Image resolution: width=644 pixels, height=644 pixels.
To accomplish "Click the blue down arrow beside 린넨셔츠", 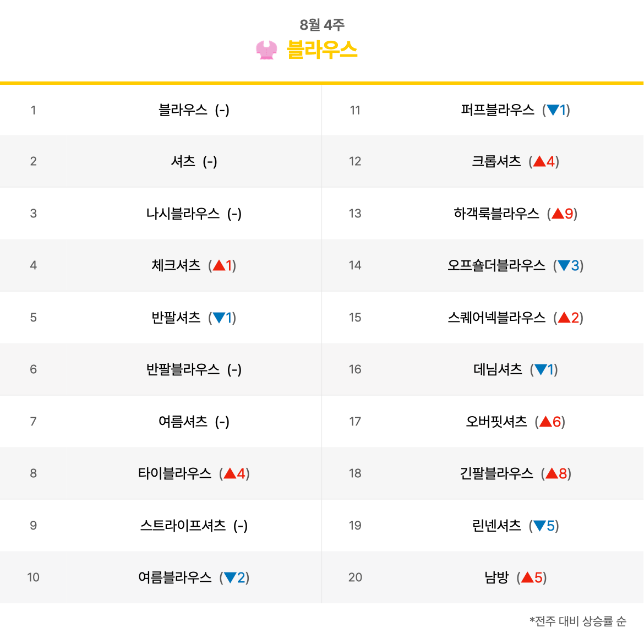I will (539, 526).
